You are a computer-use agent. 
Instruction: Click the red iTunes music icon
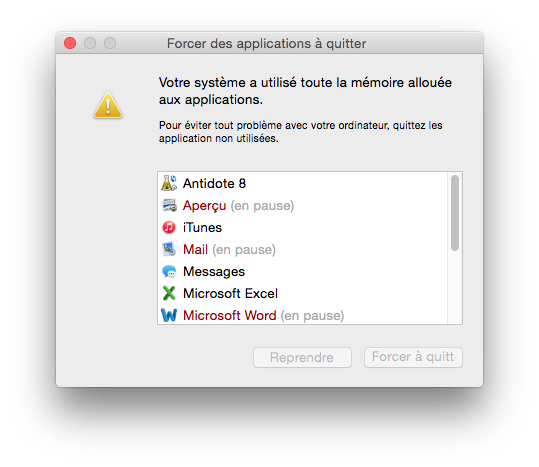(x=169, y=227)
